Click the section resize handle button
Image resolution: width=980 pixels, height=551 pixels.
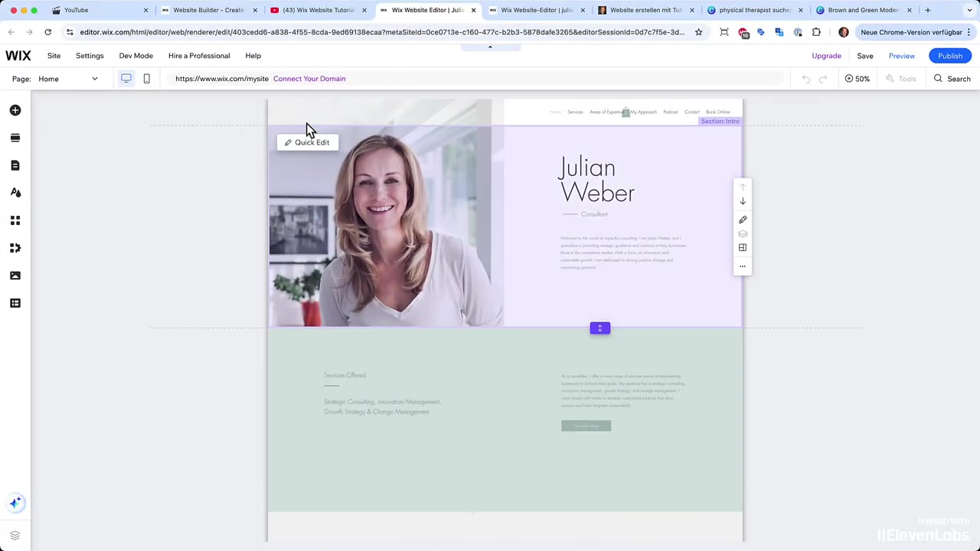tap(600, 328)
